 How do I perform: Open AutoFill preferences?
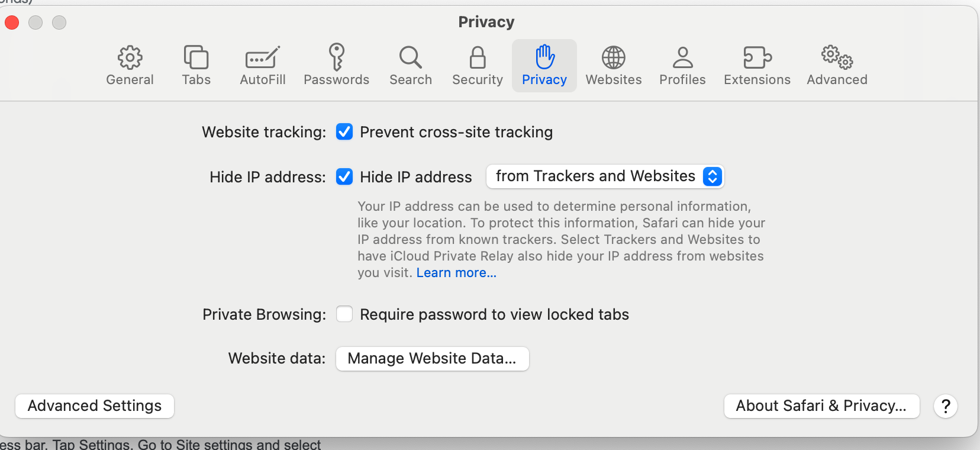tap(262, 65)
